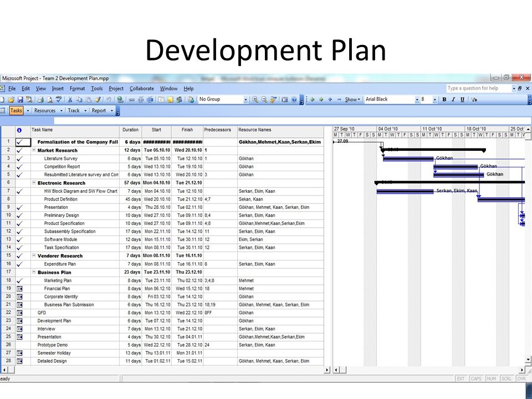Click the Literature Survey Gantt bar
The image size is (532, 399).
pyautogui.click(x=408, y=158)
